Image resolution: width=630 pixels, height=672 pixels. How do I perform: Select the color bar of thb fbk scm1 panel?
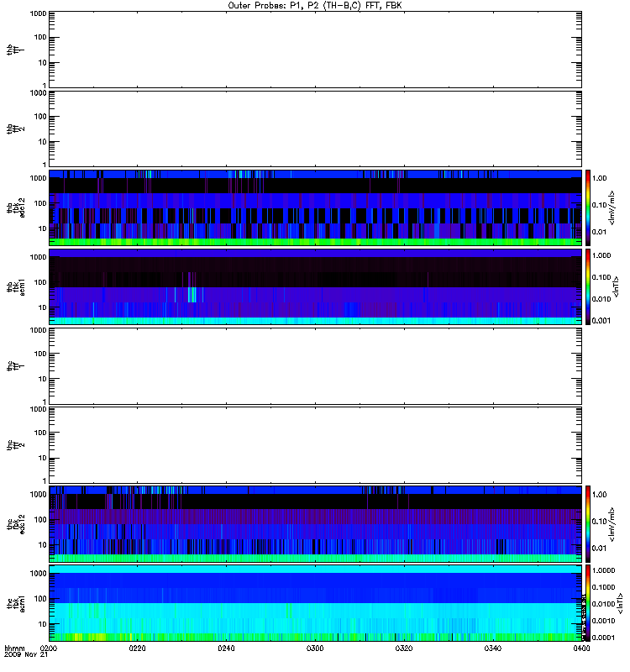[x=588, y=286]
